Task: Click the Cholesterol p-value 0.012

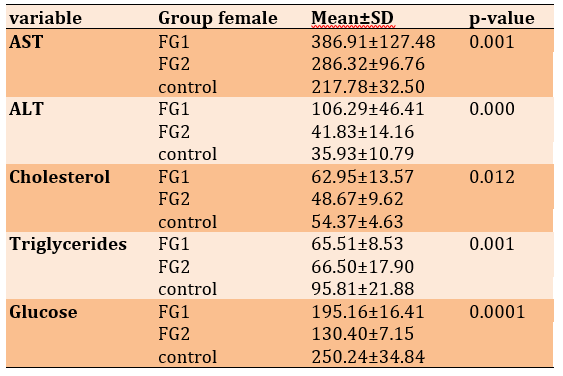Action: [x=492, y=177]
